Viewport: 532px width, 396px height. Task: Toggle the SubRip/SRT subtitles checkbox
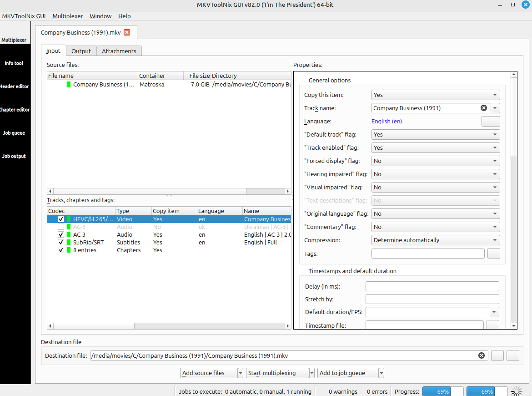61,243
